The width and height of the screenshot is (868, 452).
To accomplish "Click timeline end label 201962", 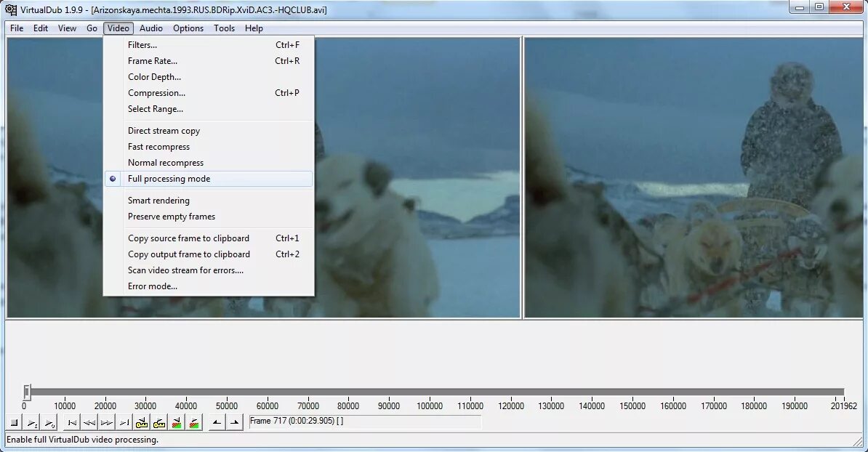I will pos(843,405).
